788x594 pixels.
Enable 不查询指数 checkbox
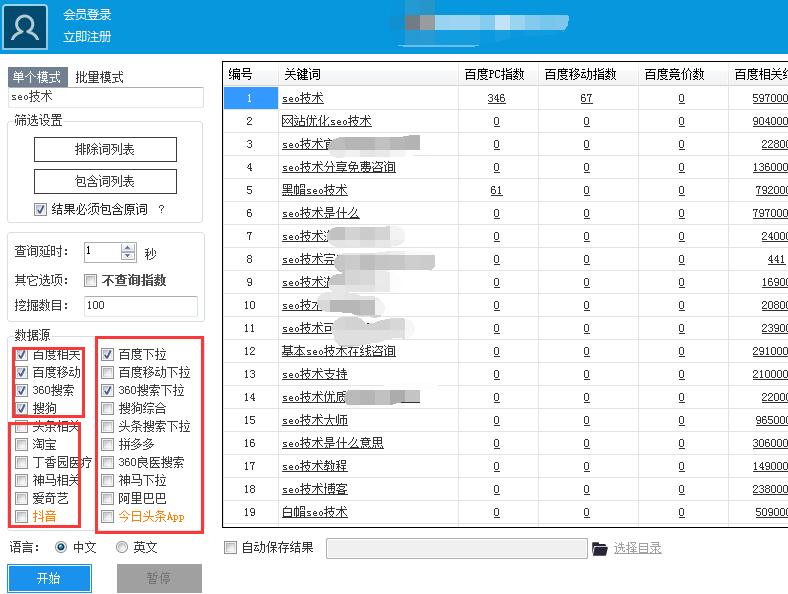click(x=90, y=280)
